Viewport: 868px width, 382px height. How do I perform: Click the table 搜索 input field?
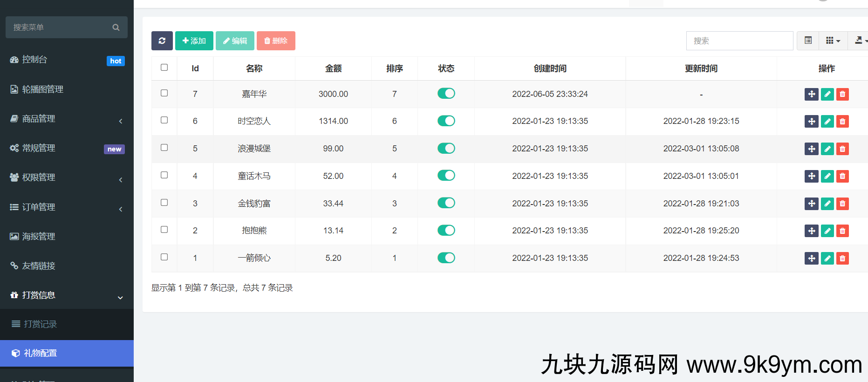point(739,41)
